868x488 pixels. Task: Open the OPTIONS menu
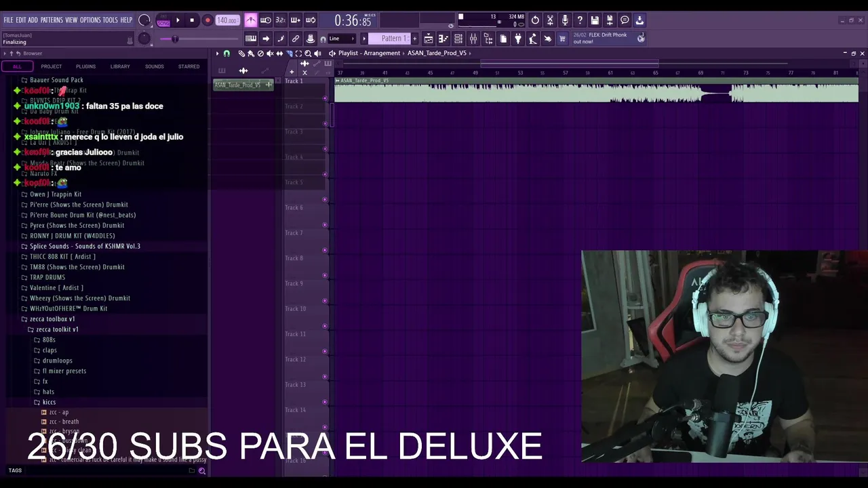click(90, 20)
